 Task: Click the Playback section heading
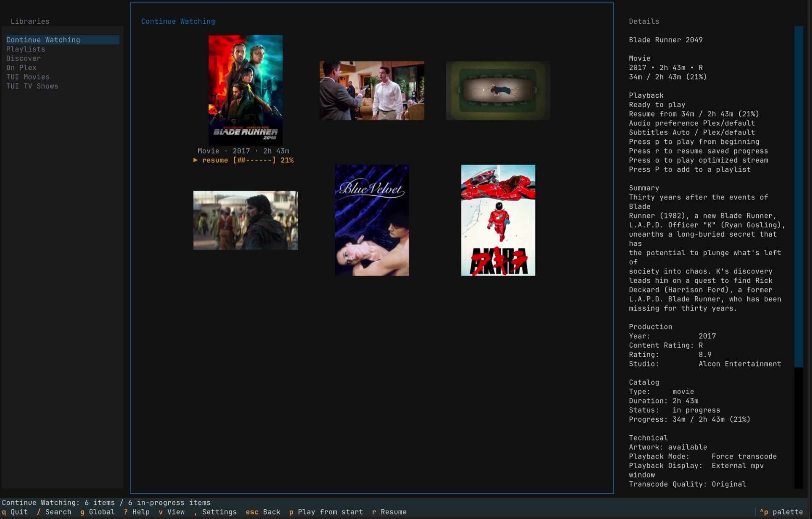646,96
